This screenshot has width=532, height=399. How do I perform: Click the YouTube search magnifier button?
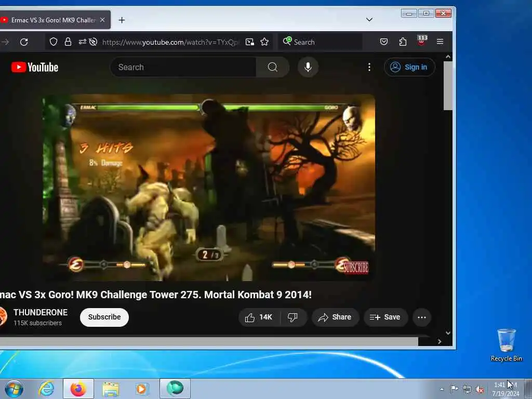(x=273, y=67)
